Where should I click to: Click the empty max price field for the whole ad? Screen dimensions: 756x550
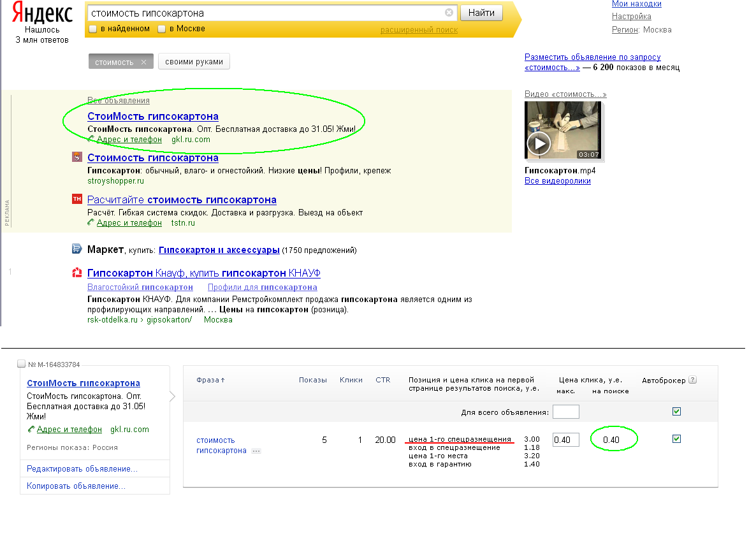click(x=565, y=412)
